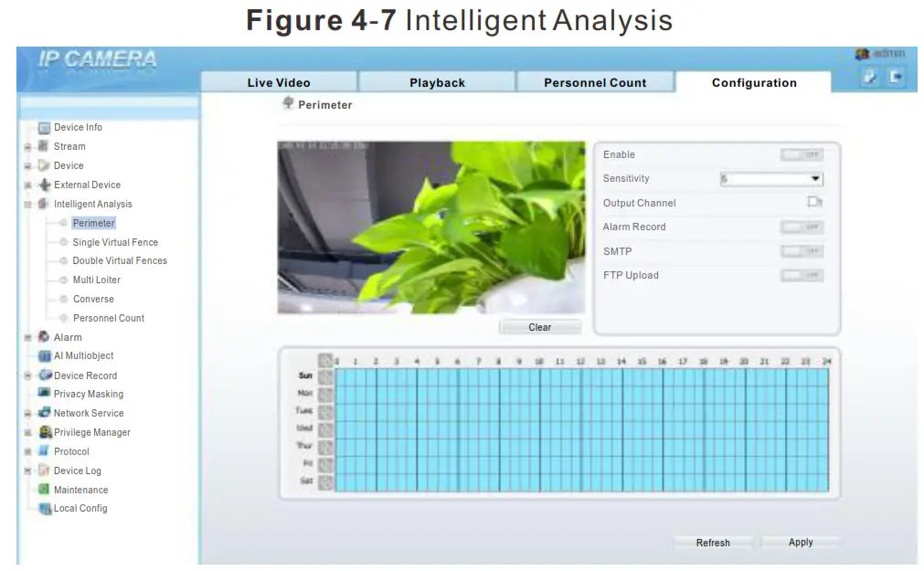Toggle the Enable switch on
The width and height of the screenshot is (924, 571).
pyautogui.click(x=802, y=155)
